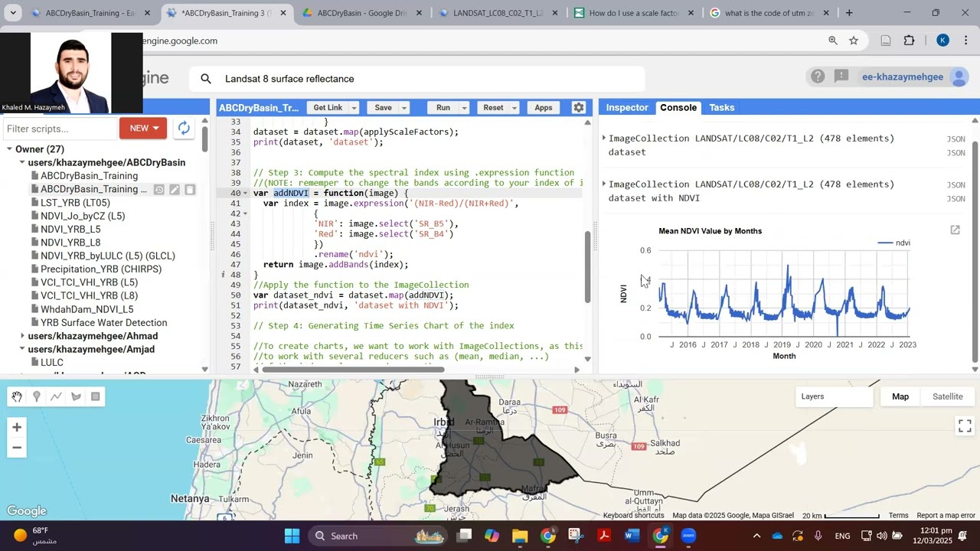The image size is (980, 551).
Task: Zoom out on the map
Action: click(x=17, y=448)
